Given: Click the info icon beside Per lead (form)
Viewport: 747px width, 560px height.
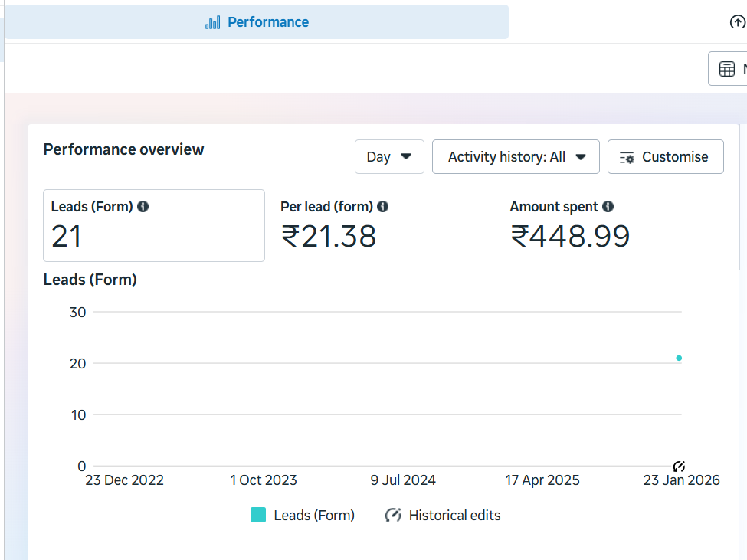Looking at the screenshot, I should point(383,207).
